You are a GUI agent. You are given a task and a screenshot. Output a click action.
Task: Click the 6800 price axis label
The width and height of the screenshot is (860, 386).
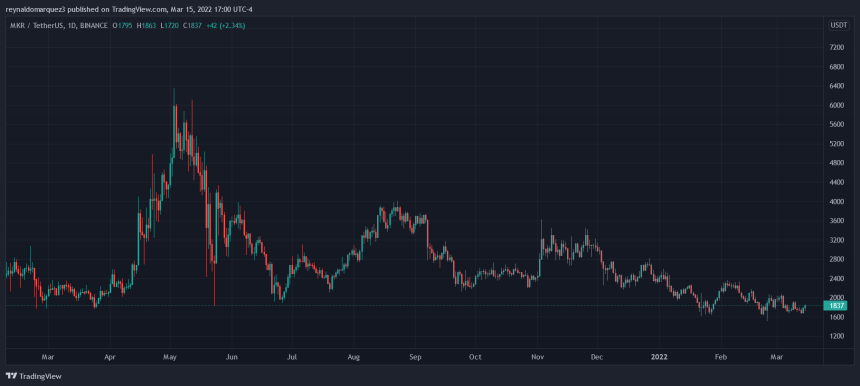pyautogui.click(x=836, y=67)
